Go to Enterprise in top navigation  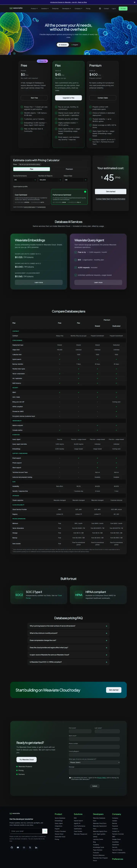[x=55, y=8]
